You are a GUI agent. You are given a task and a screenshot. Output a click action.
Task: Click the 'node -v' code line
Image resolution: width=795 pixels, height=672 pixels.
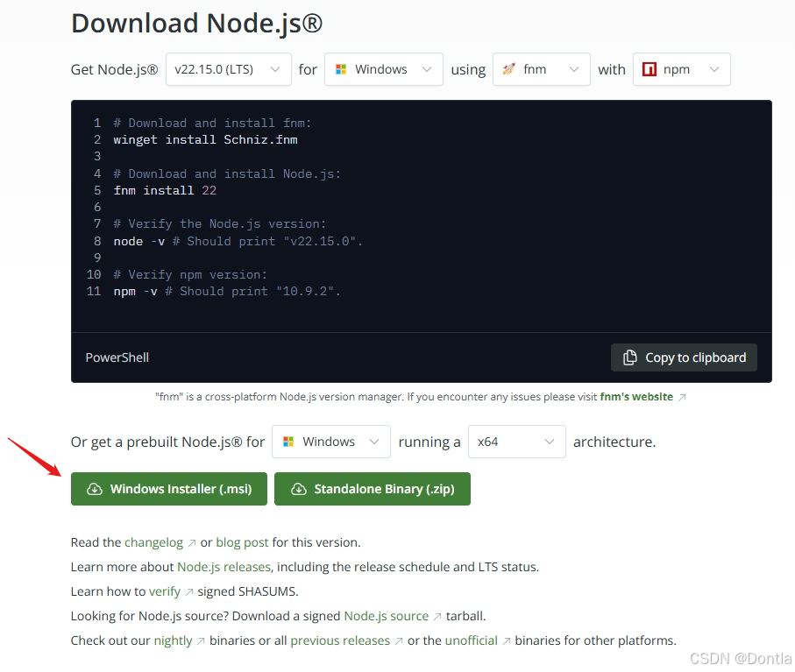coord(238,241)
